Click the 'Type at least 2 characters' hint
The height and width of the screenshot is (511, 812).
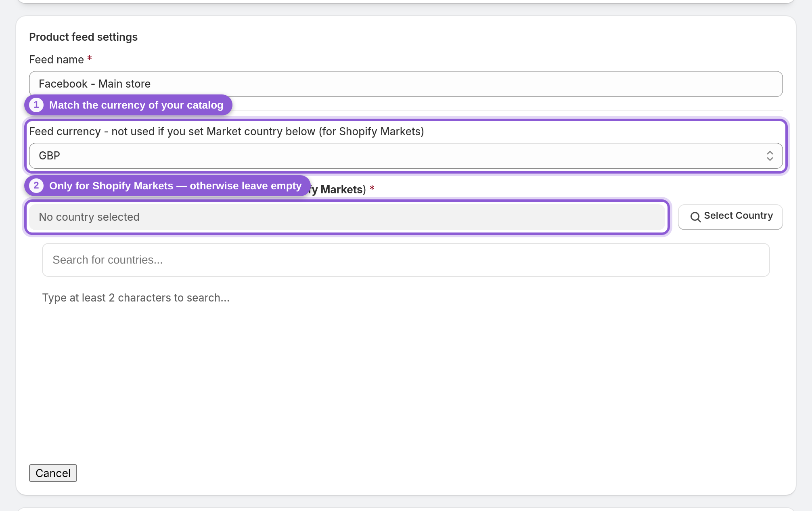click(136, 298)
